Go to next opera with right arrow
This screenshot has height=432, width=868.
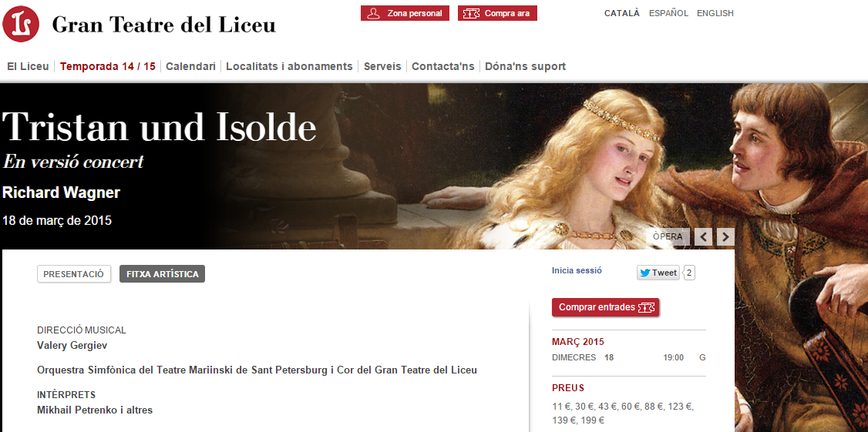tap(725, 236)
